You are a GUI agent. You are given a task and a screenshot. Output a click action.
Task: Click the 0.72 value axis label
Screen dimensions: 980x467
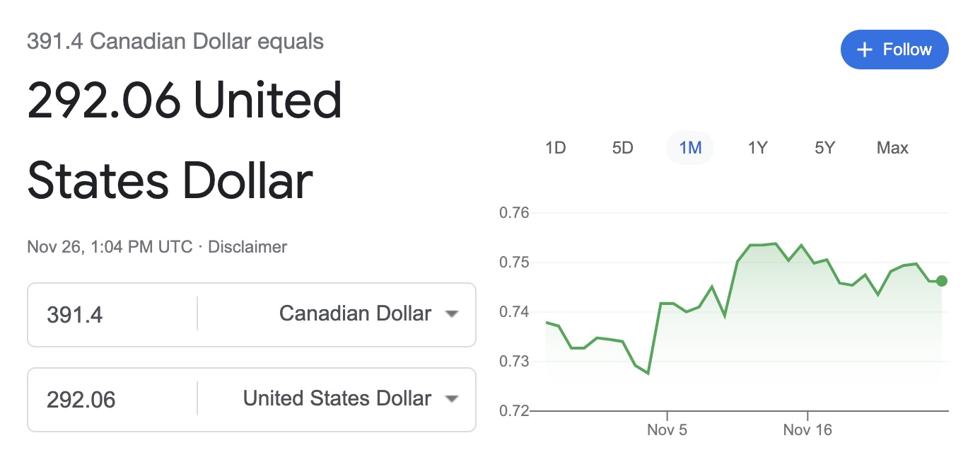pyautogui.click(x=514, y=410)
